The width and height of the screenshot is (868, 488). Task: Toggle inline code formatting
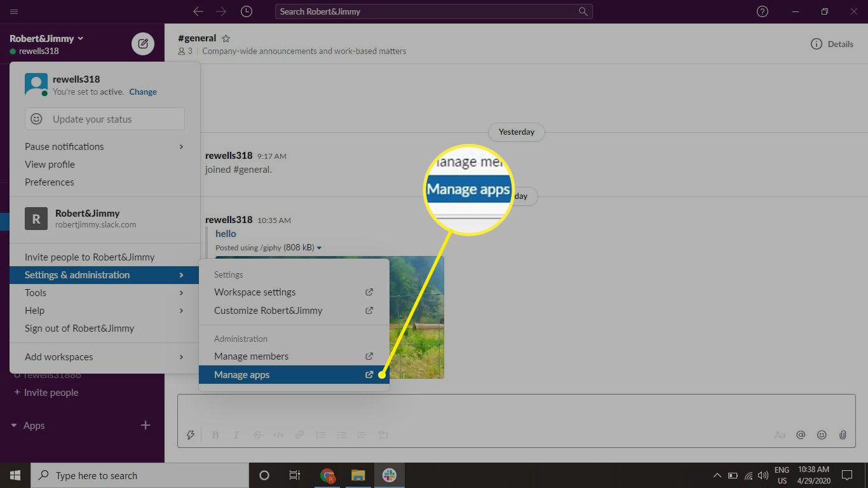tap(278, 435)
